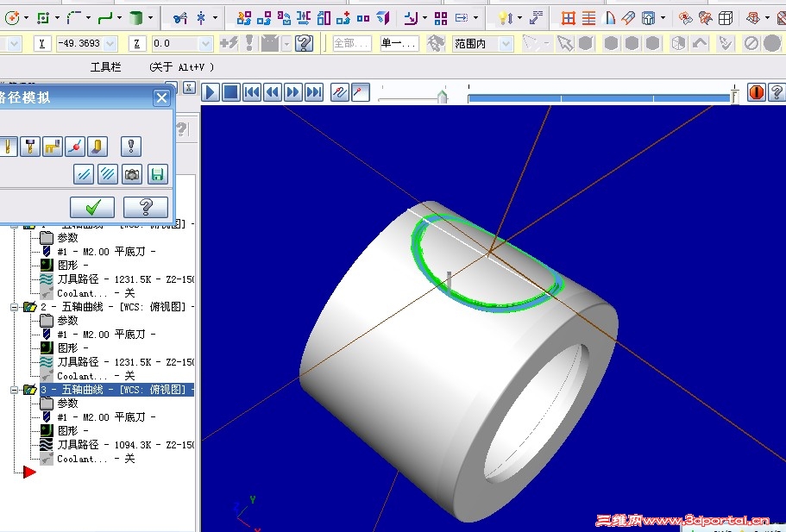Adjust the simulation speed slider handle
The image size is (786, 532).
click(x=442, y=96)
